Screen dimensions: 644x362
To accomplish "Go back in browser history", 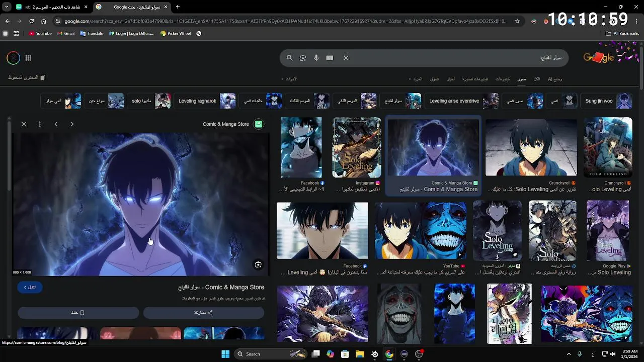I will click(8, 21).
